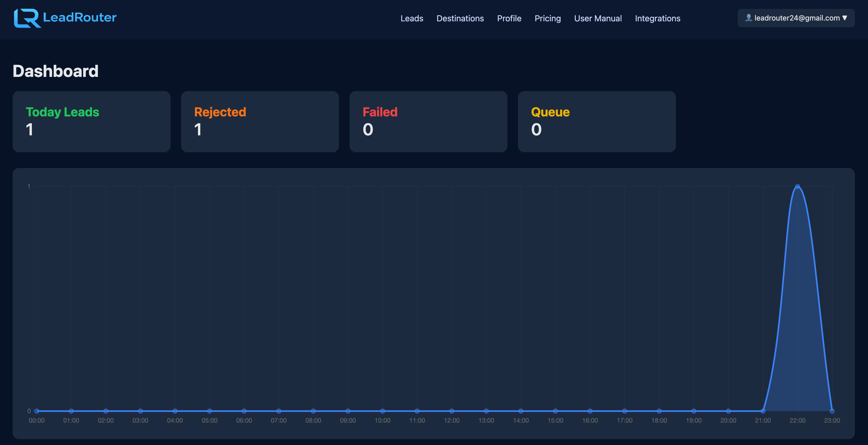The image size is (868, 445).
Task: Click the 21:00 chart data point
Action: tap(763, 411)
